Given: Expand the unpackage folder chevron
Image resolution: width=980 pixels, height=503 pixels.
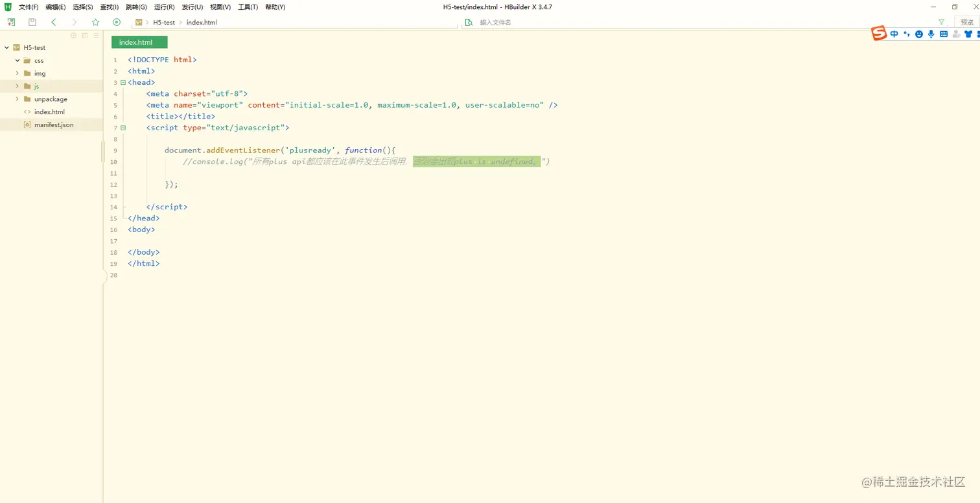Looking at the screenshot, I should click(x=17, y=99).
